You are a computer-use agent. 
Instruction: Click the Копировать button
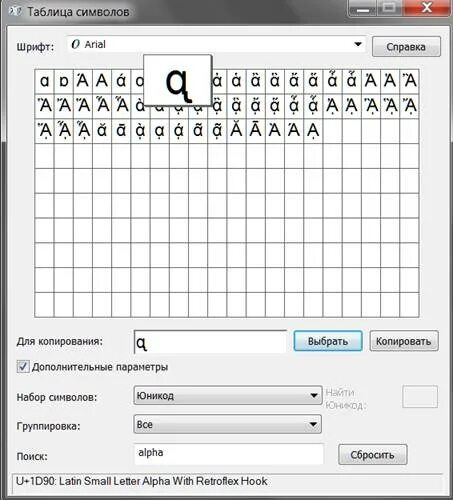click(x=404, y=341)
